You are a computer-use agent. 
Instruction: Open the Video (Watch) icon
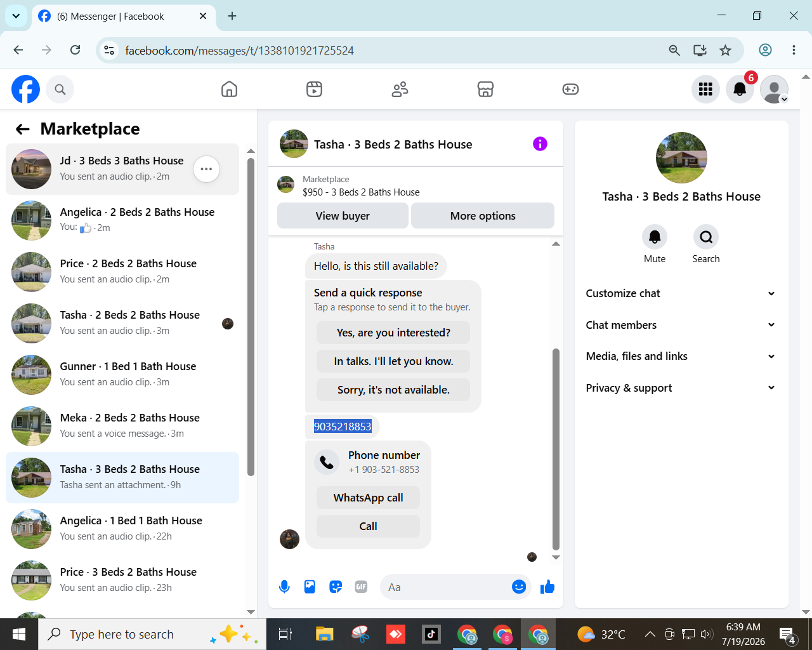[x=314, y=90]
